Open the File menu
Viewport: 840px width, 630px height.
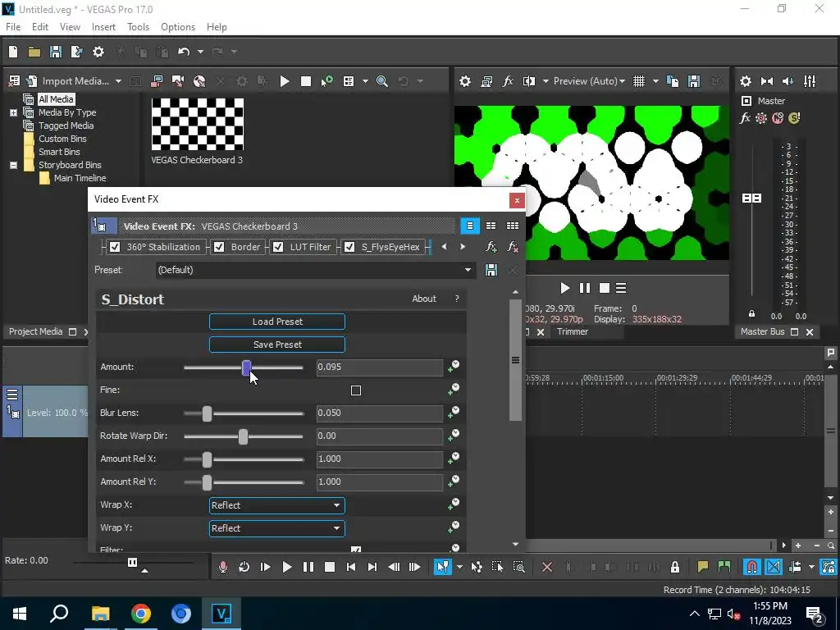[13, 27]
